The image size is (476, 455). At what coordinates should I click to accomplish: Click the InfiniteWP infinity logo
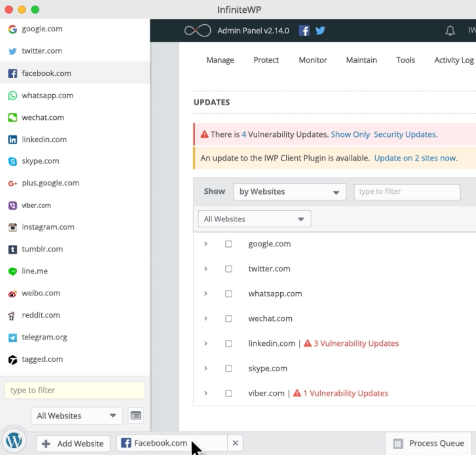(197, 30)
